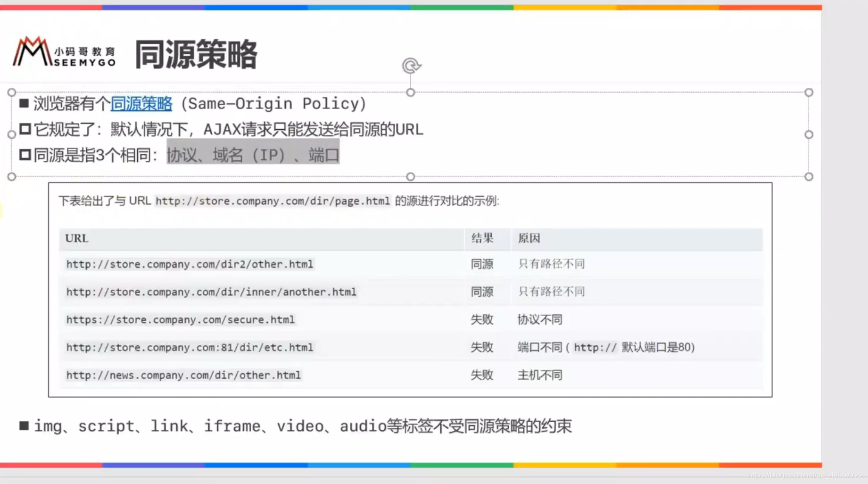The image size is (868, 484).
Task: Click the rotation handle above the text box
Action: tap(411, 66)
